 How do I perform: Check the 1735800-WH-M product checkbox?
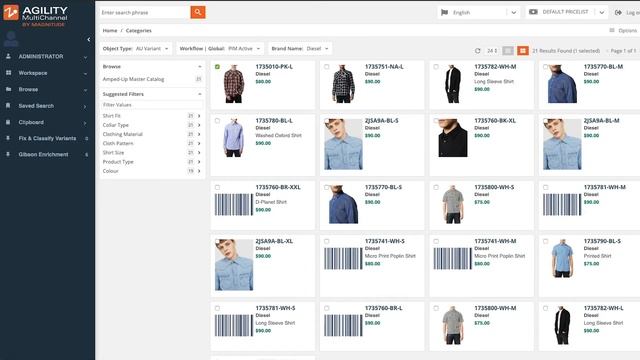tap(436, 308)
